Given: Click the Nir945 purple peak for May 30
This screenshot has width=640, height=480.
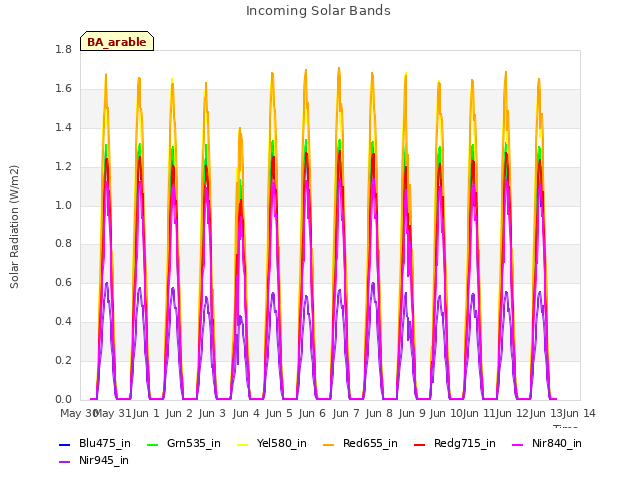Looking at the screenshot, I should [x=107, y=283].
